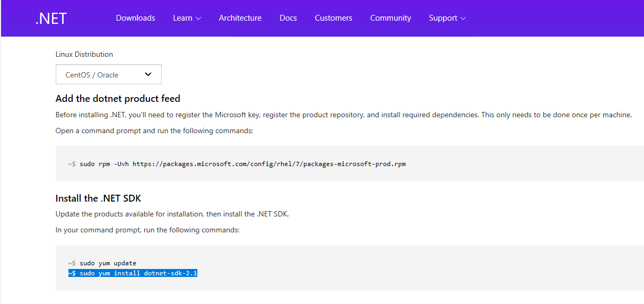Click the .NET logo in header
Screen dimensions: 644x304
click(51, 18)
